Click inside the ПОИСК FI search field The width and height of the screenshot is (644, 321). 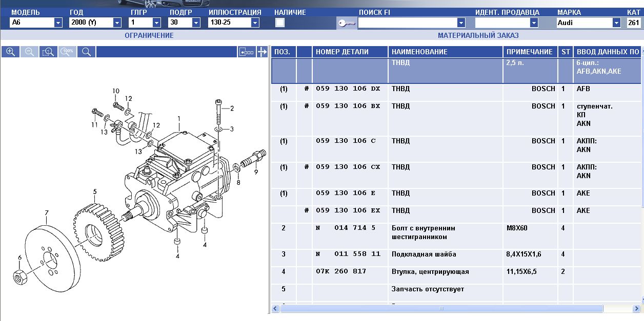pos(407,23)
